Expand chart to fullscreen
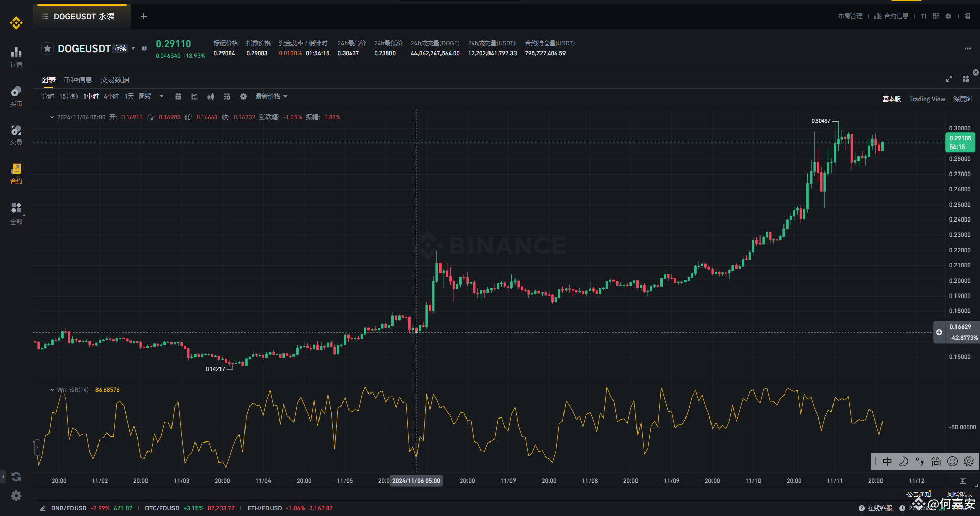980x516 pixels. pyautogui.click(x=949, y=79)
